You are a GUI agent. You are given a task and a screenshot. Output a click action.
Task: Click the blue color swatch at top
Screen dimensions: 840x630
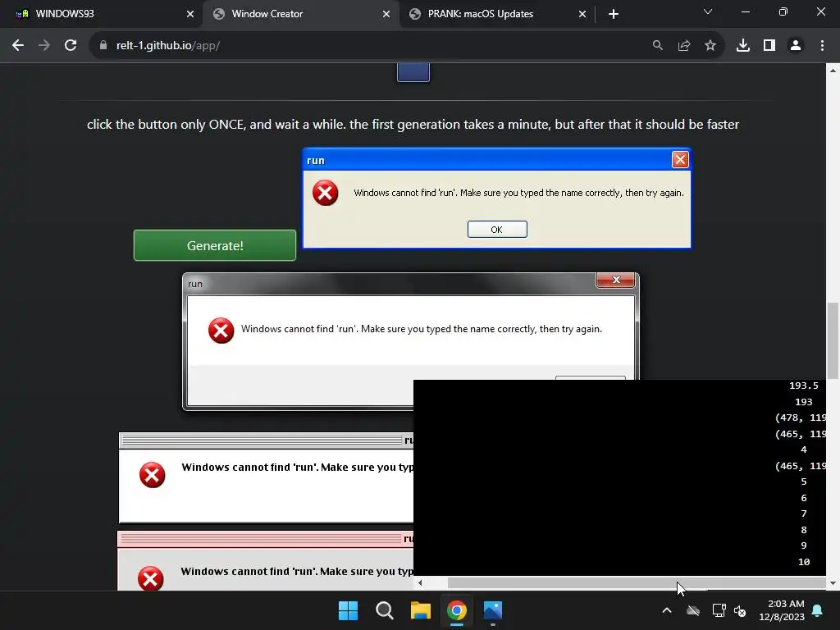coord(413,72)
